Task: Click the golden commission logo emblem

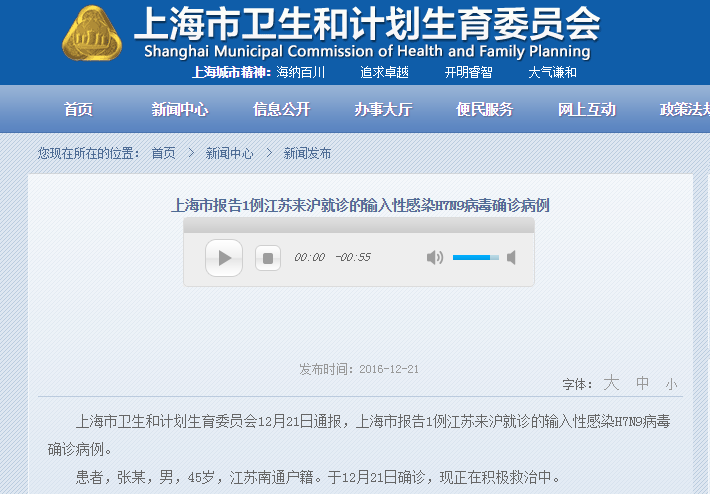Action: pyautogui.click(x=92, y=37)
